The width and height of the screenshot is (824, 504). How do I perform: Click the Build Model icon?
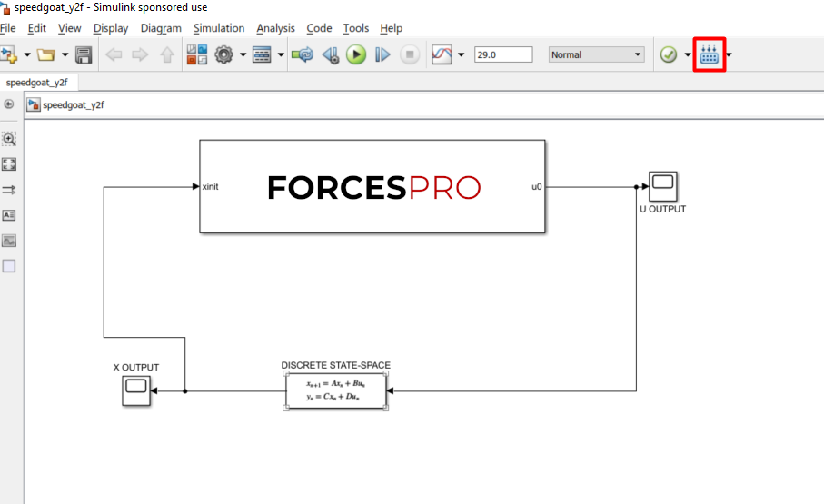click(710, 55)
